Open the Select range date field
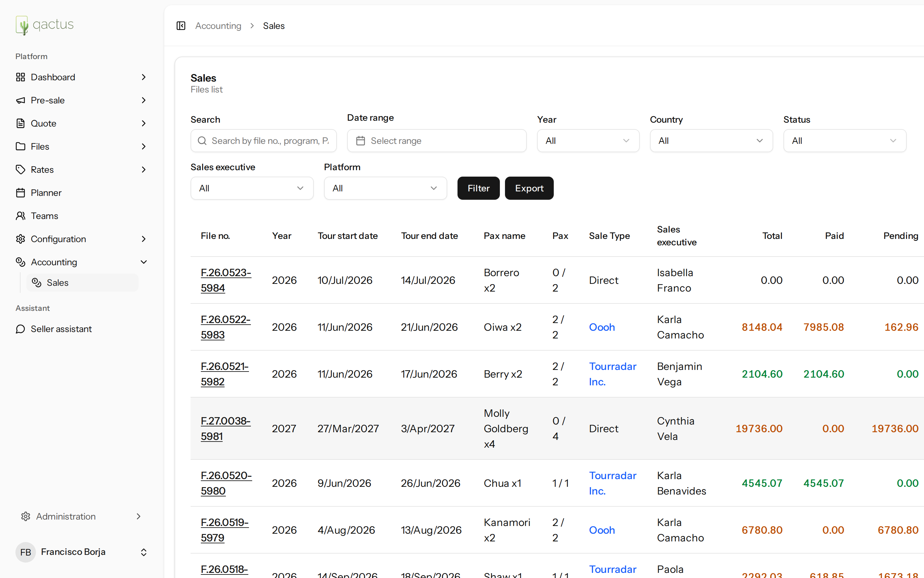The width and height of the screenshot is (924, 578). click(437, 141)
